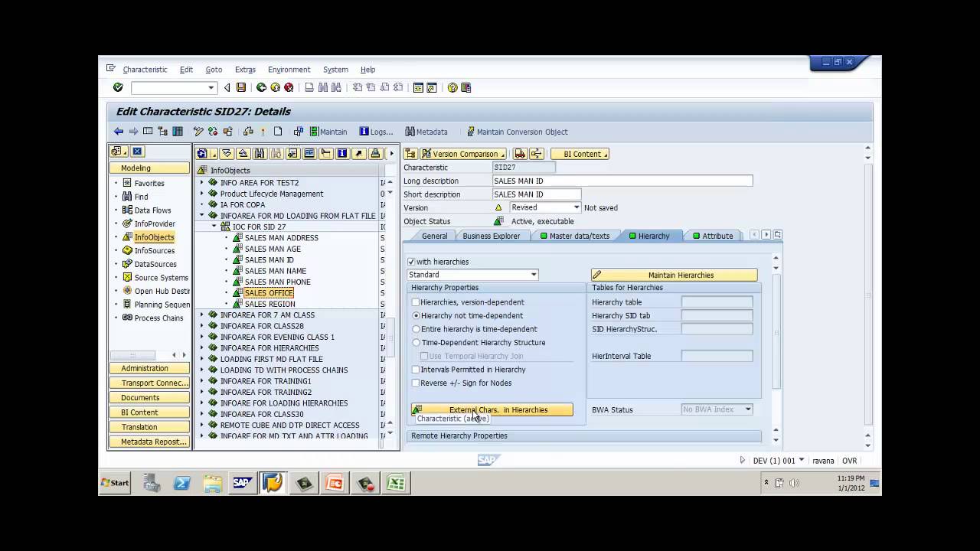Open the command field dropdown arrow

click(211, 88)
